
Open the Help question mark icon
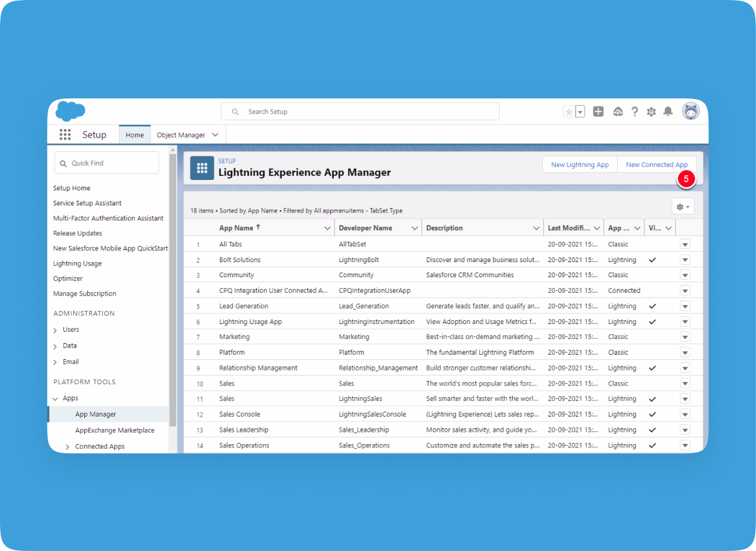point(635,112)
